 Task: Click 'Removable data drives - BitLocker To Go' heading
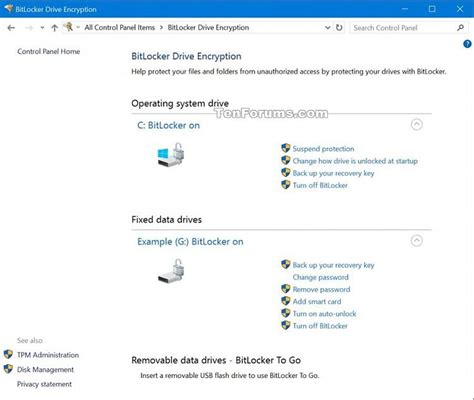point(216,360)
